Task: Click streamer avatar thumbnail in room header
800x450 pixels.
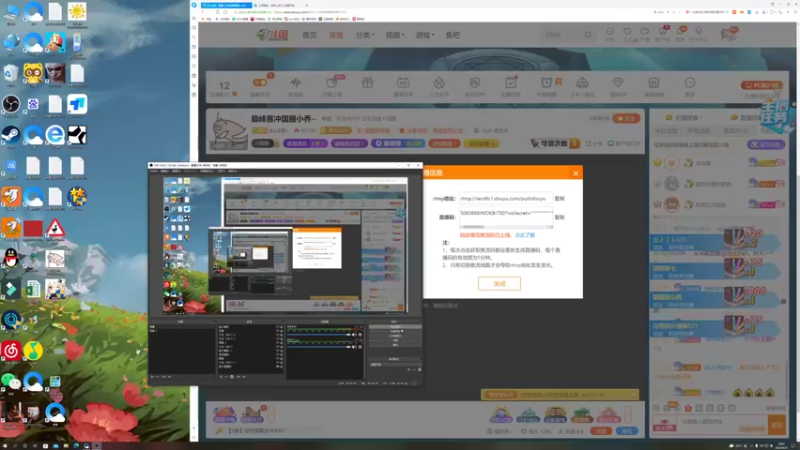Action: coord(229,130)
